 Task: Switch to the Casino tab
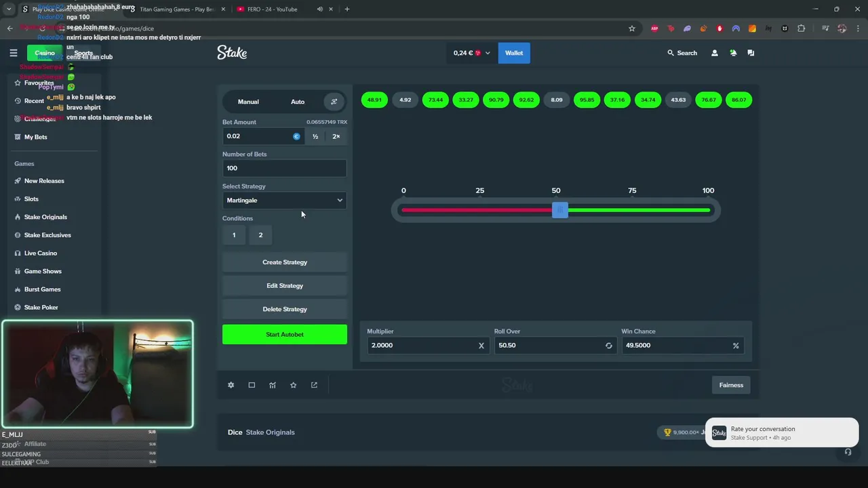[45, 53]
